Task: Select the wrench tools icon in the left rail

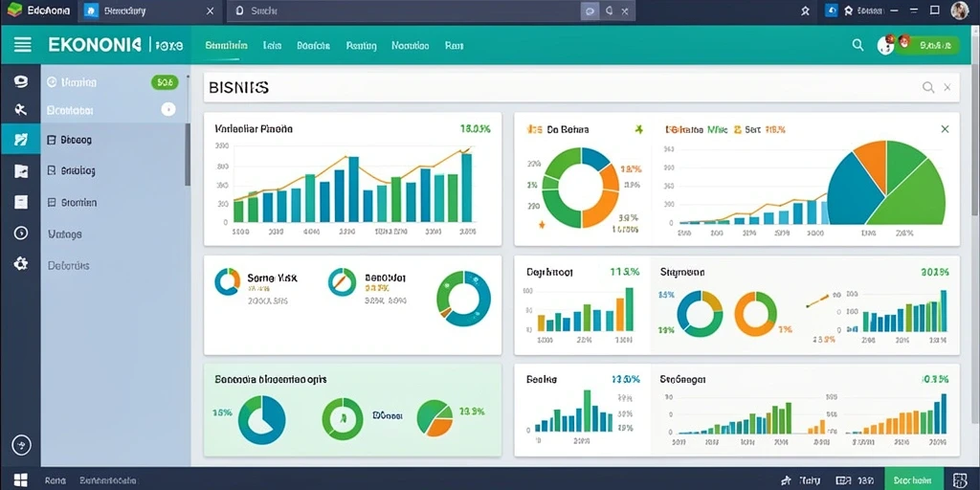Action: coord(21,110)
